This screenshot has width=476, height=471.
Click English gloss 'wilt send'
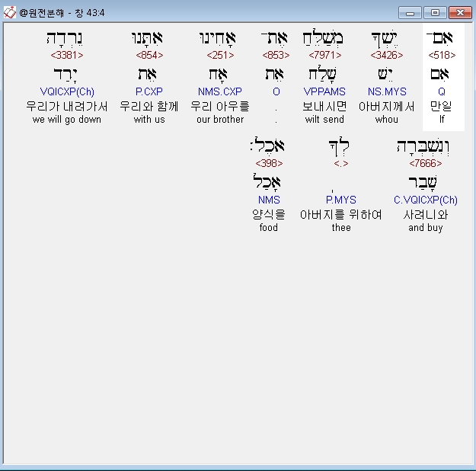324,120
